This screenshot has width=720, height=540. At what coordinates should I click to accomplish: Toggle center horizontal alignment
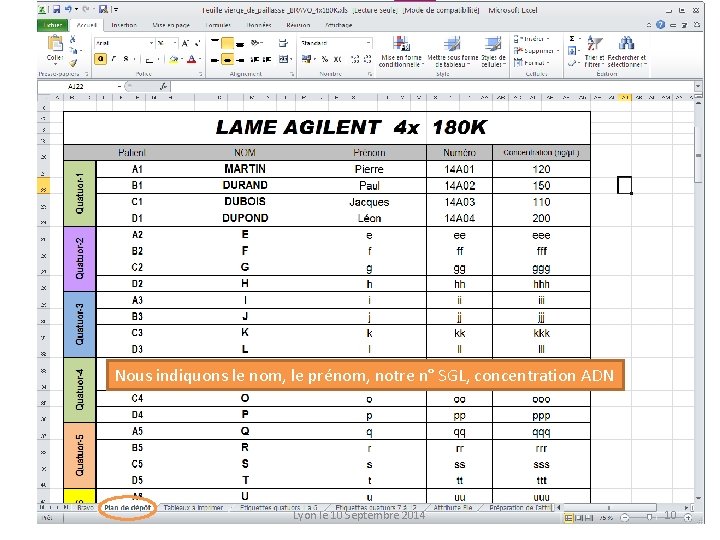(x=227, y=60)
